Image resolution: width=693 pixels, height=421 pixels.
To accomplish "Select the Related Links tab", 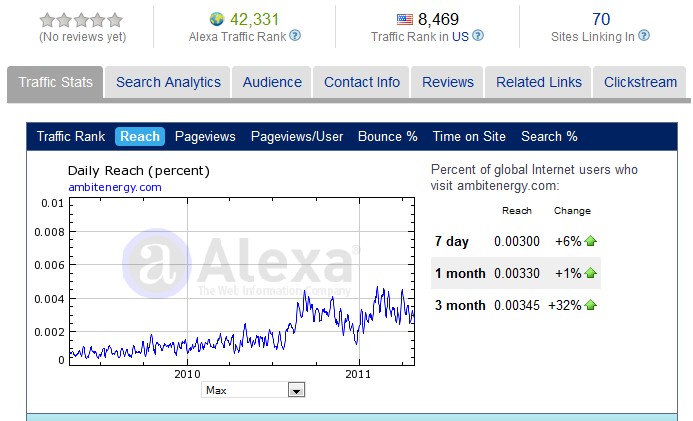I will pyautogui.click(x=538, y=82).
